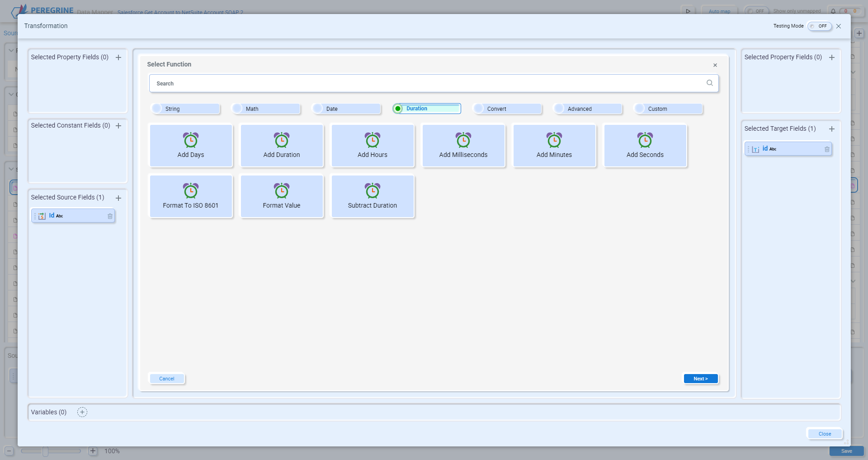868x460 pixels.
Task: Choose the Add Hours function tile
Action: click(373, 146)
